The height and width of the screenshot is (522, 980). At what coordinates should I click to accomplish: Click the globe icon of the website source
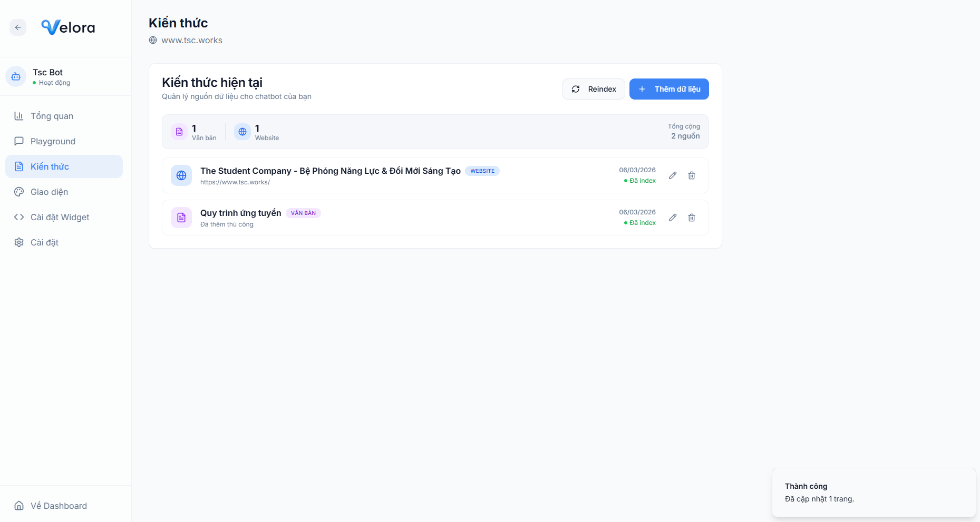click(x=181, y=175)
